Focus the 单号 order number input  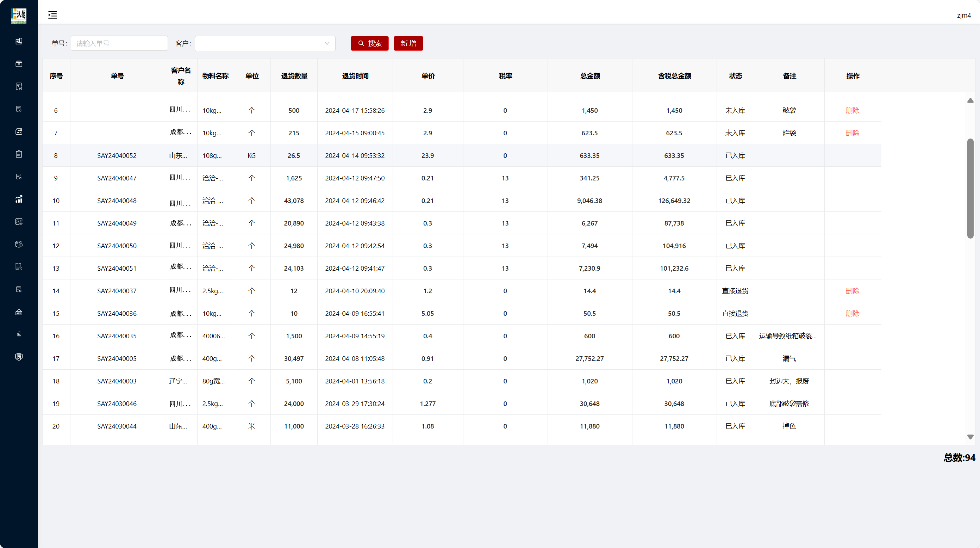(x=119, y=43)
